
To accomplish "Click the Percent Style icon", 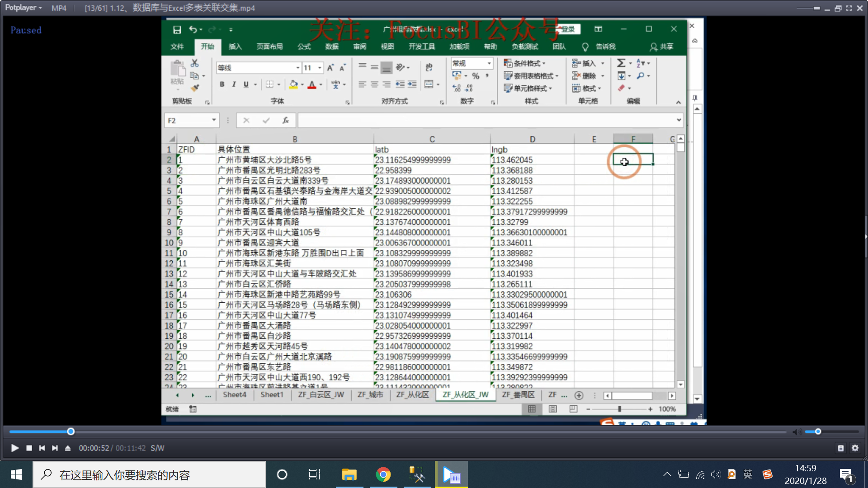I will pos(476,75).
